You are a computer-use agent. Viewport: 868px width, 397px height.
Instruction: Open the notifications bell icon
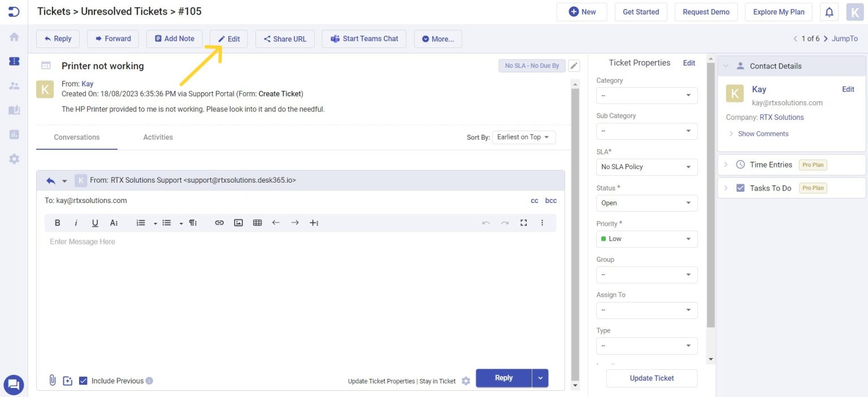point(829,11)
